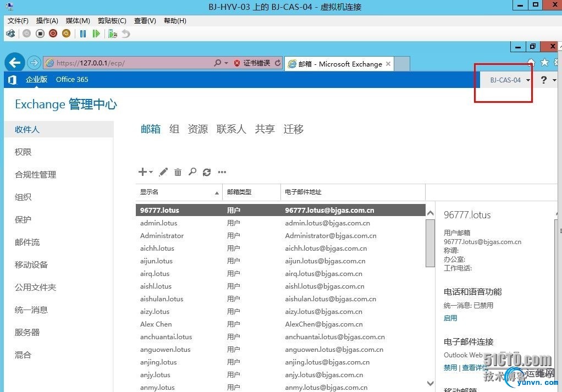Open the plus new mailbox dropdown
562x392 pixels.
point(146,172)
